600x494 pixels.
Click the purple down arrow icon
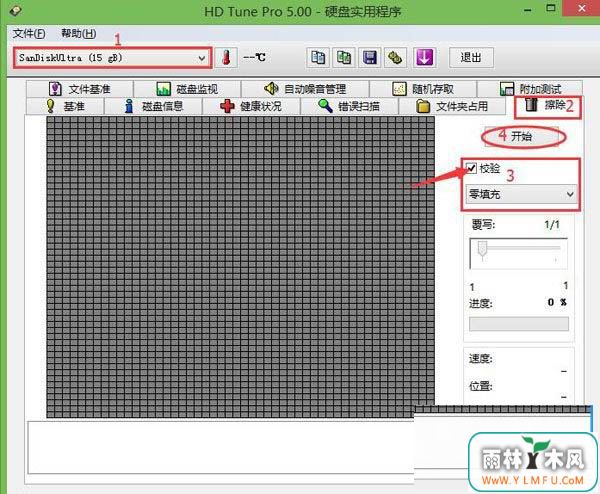click(425, 58)
